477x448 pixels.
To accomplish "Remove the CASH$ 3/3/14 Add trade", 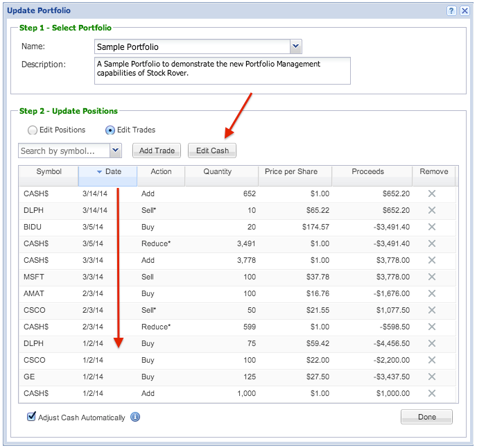I will point(432,260).
